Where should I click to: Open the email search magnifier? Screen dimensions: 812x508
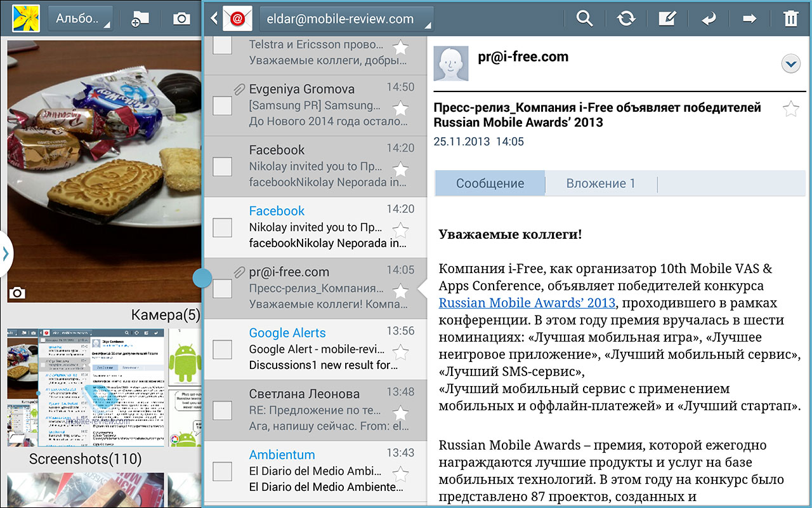click(584, 19)
